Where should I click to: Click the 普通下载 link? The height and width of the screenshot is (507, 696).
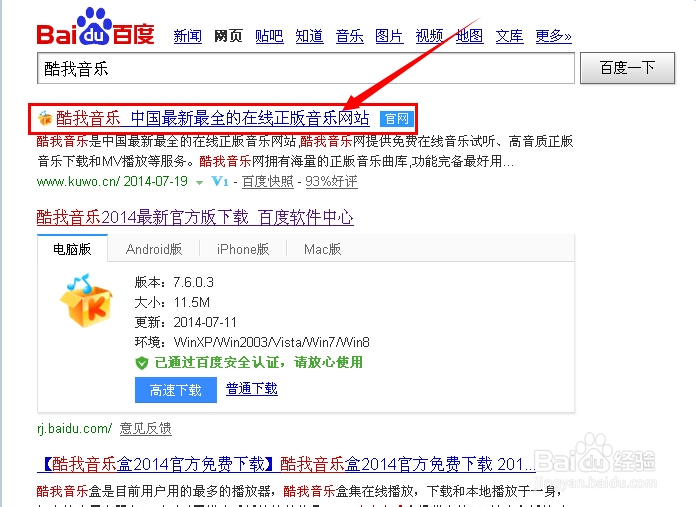click(x=252, y=389)
